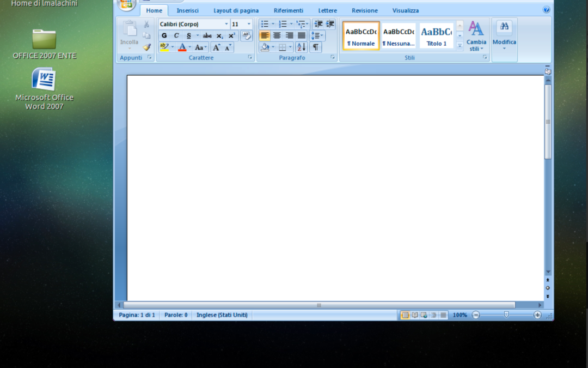588x368 pixels.
Task: Click the multilevel list icon
Action: (300, 24)
